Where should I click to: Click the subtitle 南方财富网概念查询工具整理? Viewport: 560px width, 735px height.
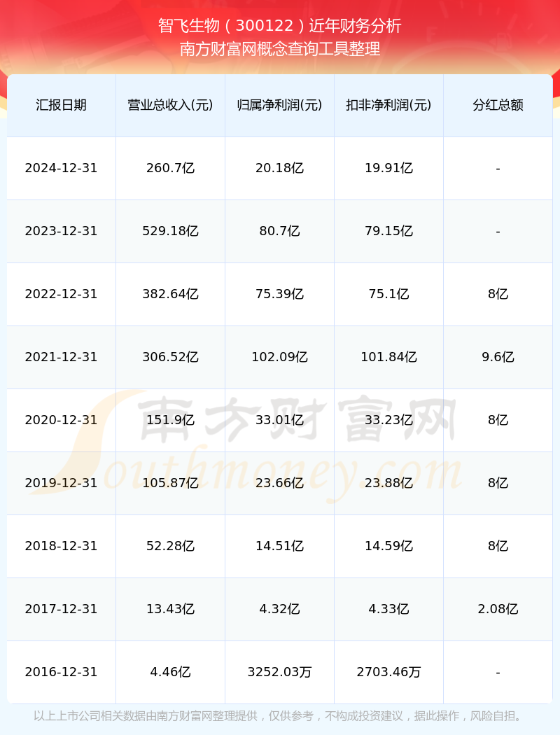point(280,49)
